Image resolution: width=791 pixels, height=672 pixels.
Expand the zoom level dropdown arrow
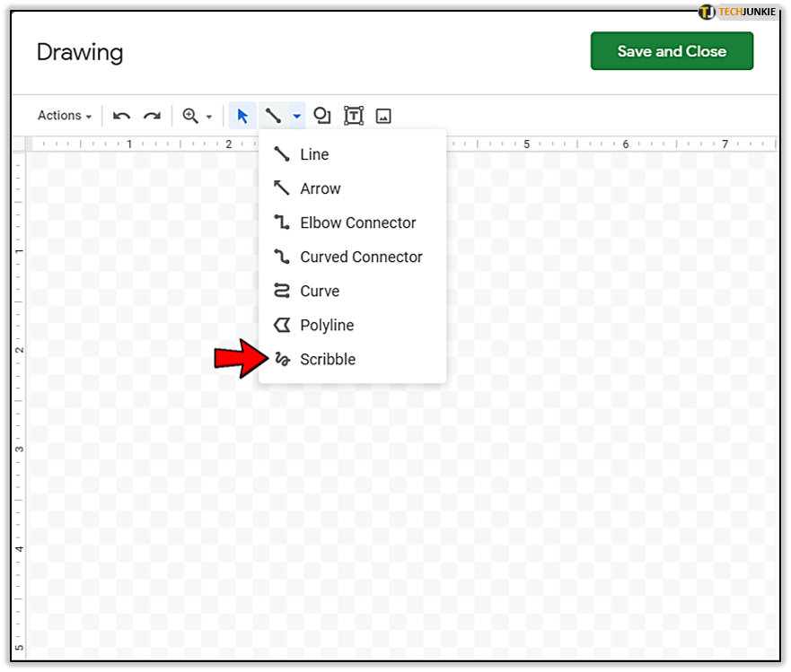(x=209, y=117)
